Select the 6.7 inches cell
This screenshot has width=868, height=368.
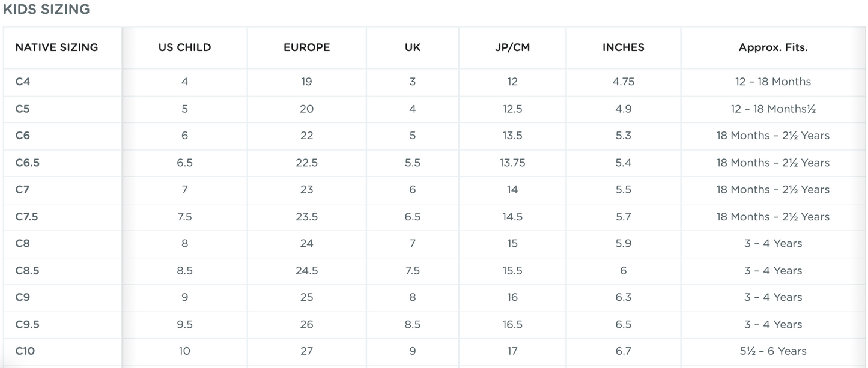pyautogui.click(x=623, y=351)
